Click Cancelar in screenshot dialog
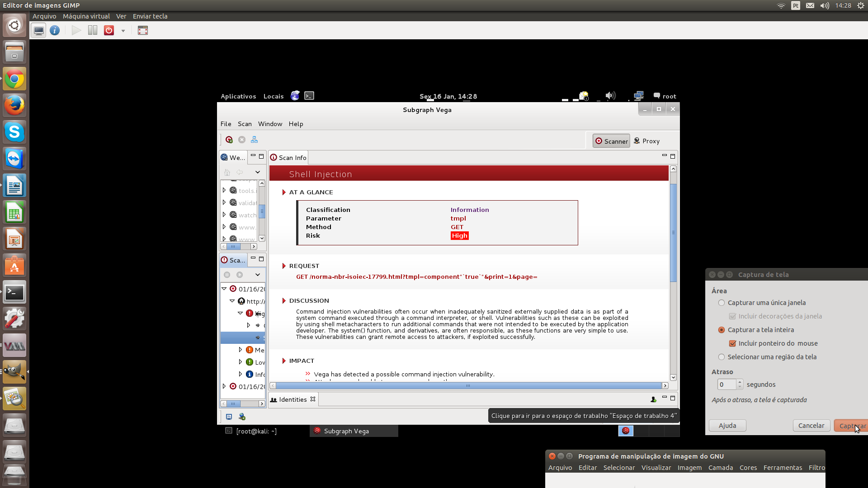 point(811,426)
